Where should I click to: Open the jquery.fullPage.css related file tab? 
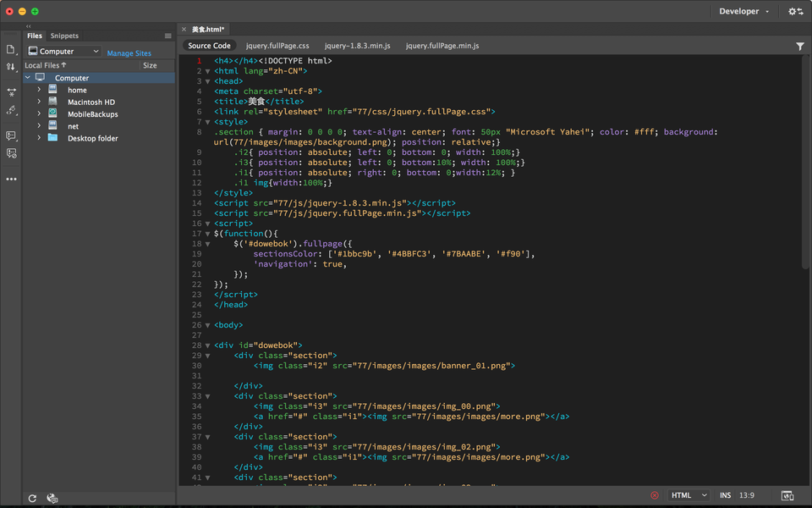(x=277, y=46)
